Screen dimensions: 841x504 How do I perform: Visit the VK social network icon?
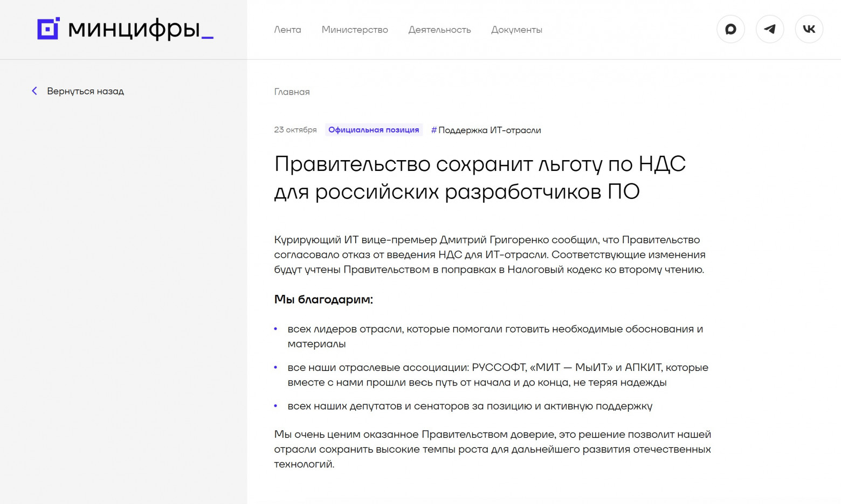[x=809, y=29]
